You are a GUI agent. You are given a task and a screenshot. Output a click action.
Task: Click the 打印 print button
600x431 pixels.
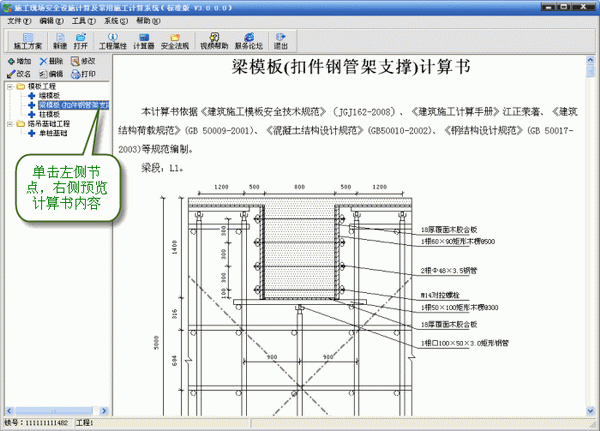[82, 74]
